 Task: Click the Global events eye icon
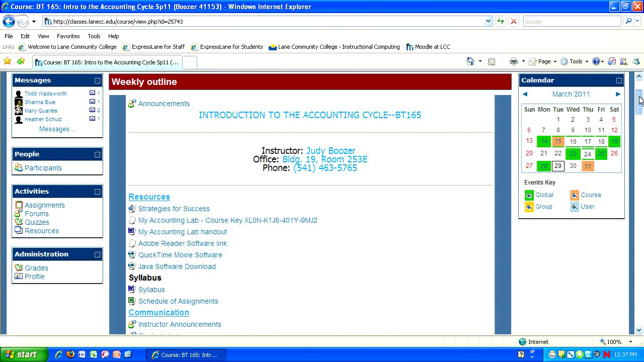click(x=529, y=195)
